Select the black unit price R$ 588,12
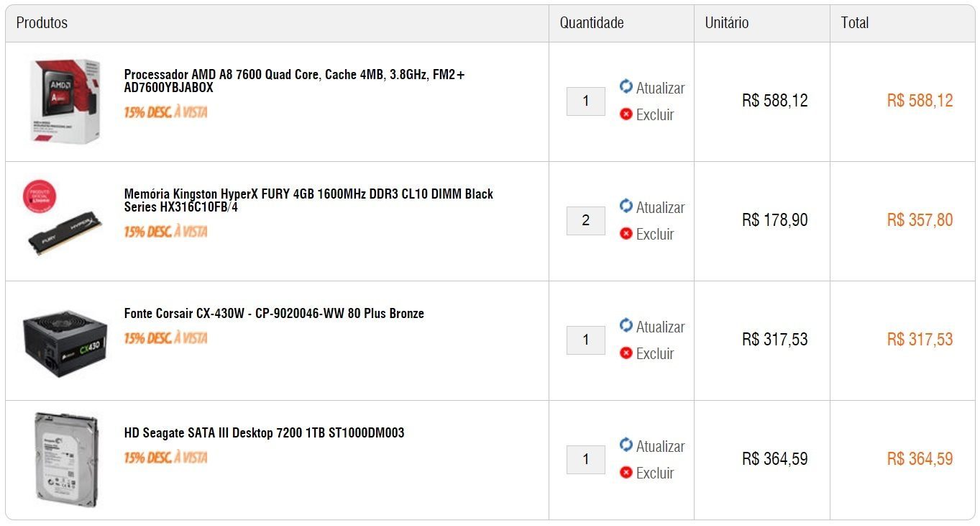The image size is (980, 526). click(x=775, y=101)
